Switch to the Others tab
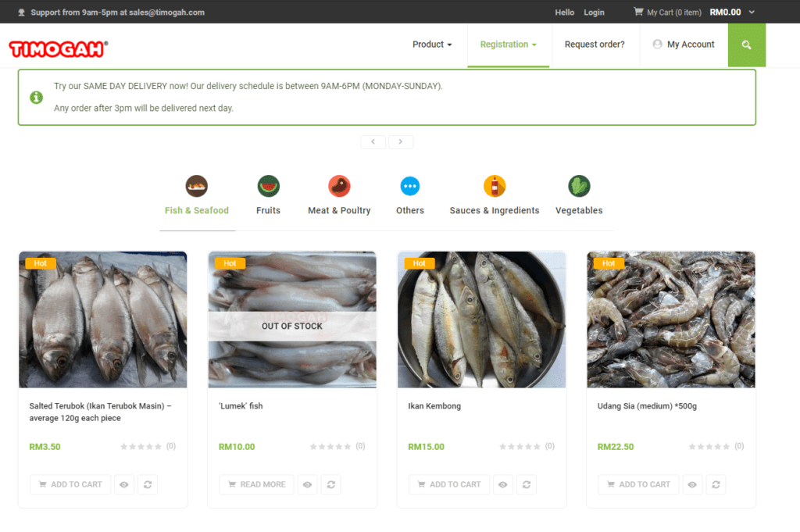This screenshot has height=532, width=800. [410, 210]
